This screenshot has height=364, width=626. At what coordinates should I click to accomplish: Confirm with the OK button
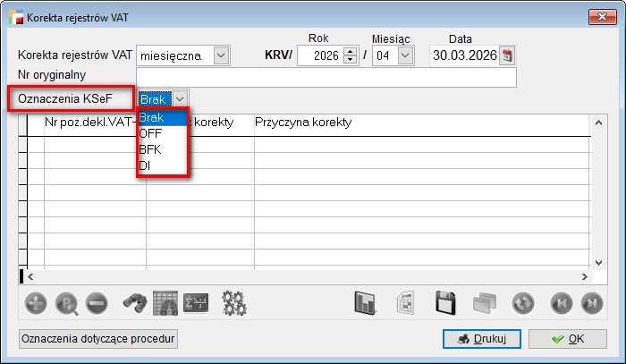tap(567, 339)
